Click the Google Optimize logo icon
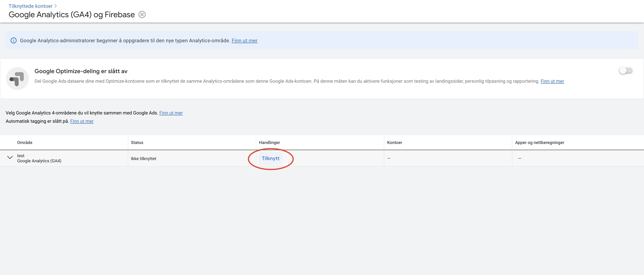This screenshot has width=644, height=275. [17, 78]
